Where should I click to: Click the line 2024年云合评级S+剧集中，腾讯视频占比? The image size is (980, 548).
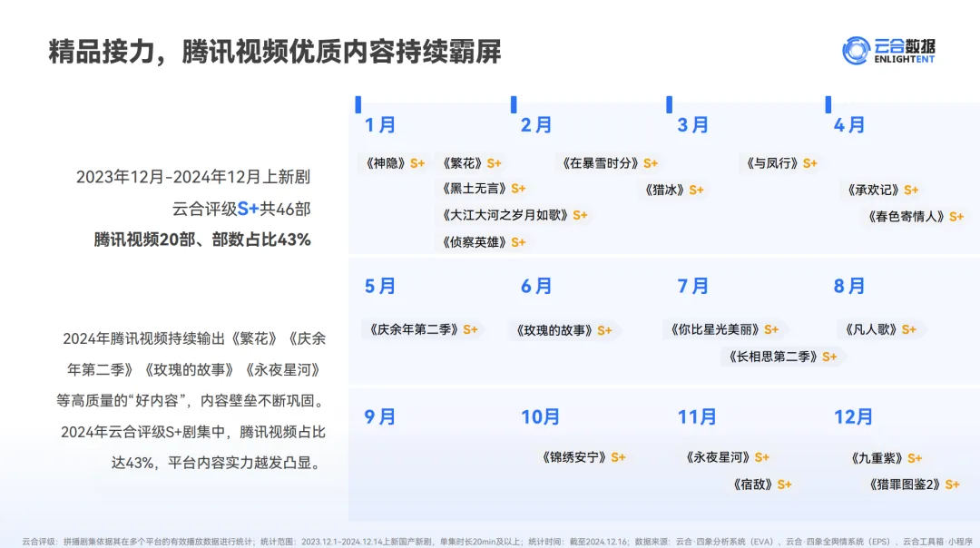(x=193, y=432)
